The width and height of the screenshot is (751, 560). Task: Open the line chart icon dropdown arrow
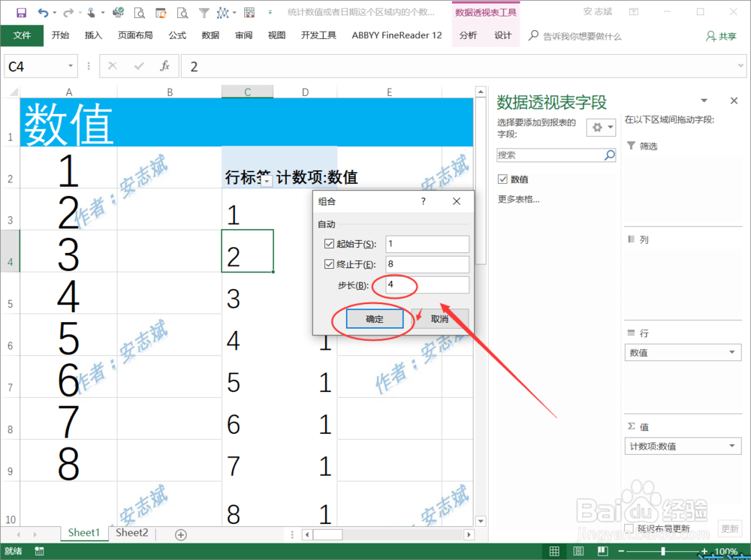[234, 13]
